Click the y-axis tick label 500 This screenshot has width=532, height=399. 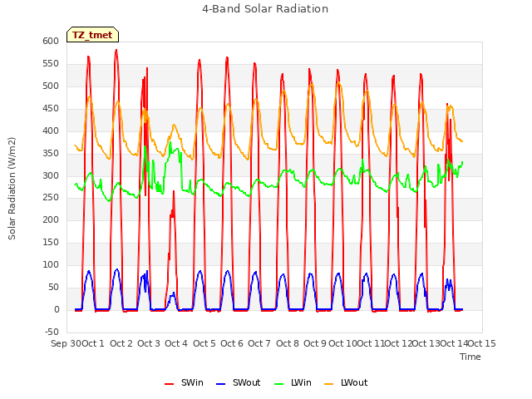[51, 86]
